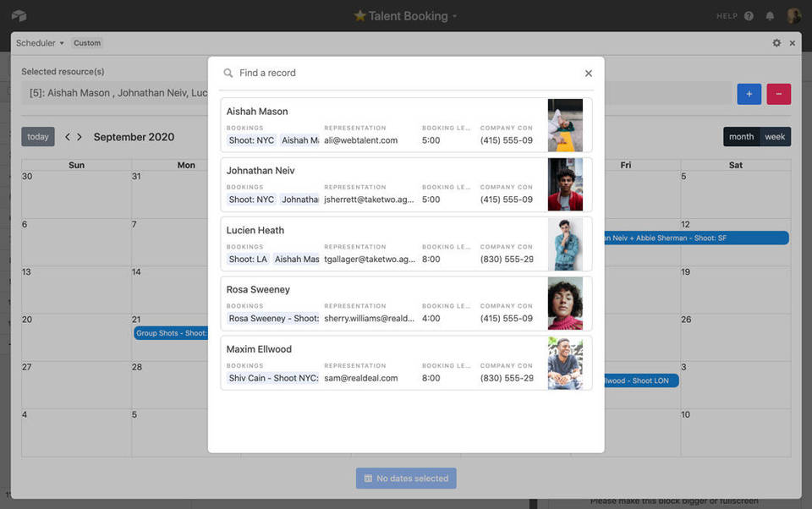This screenshot has width=812, height=509.
Task: Open notifications with the bell icon
Action: (770, 15)
